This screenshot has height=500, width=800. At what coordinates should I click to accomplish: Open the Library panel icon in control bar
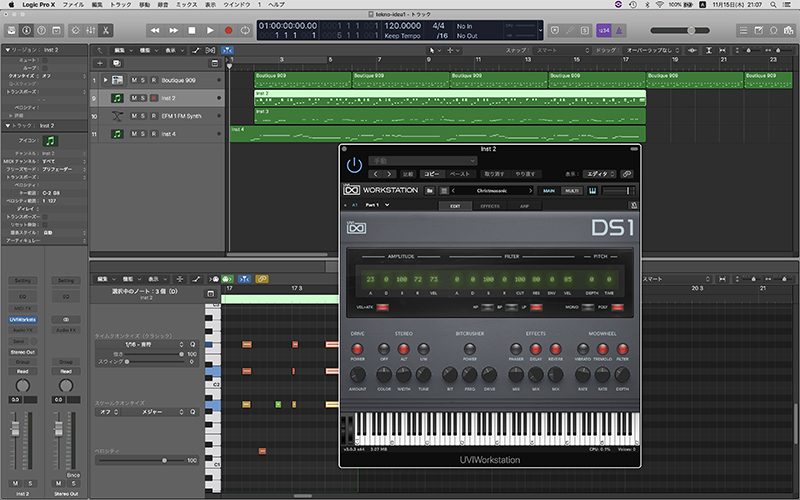(x=11, y=31)
